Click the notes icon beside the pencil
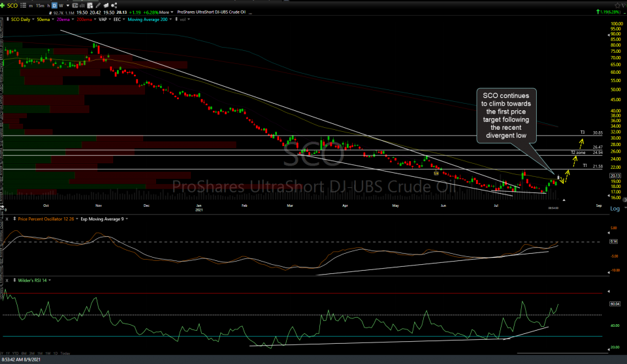 [106, 6]
